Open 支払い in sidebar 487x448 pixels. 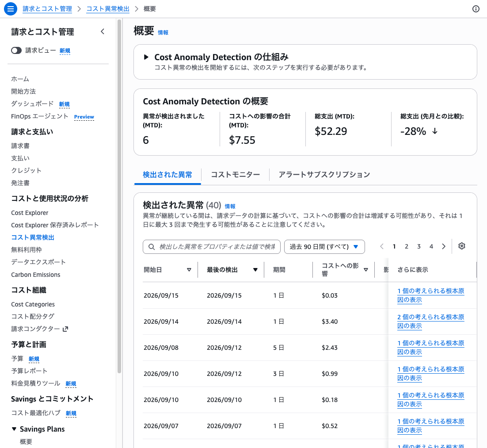coord(20,158)
